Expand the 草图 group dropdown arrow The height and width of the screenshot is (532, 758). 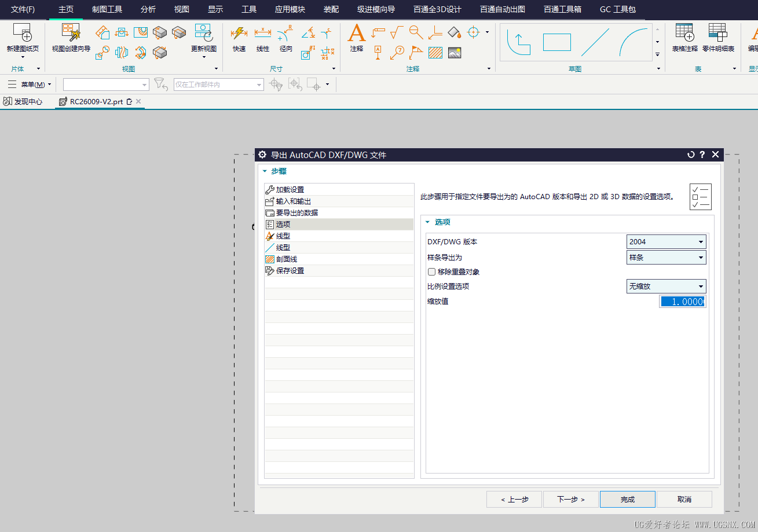coord(659,69)
